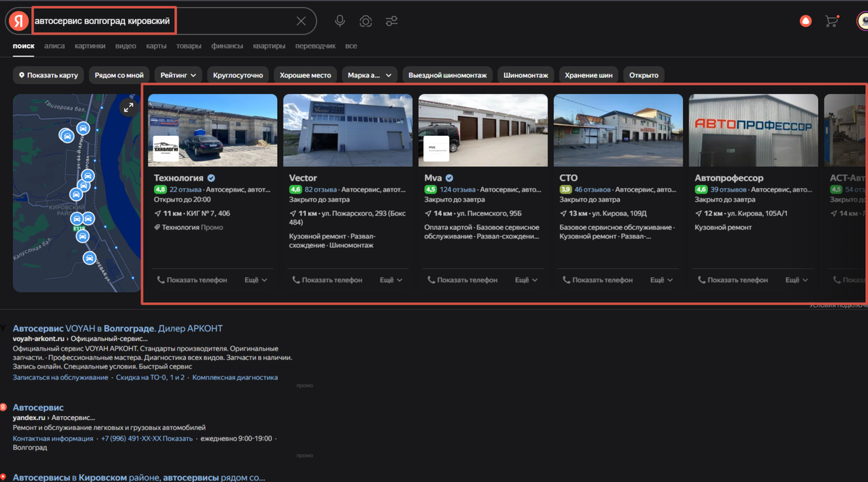Open the Автопрофессор photo

click(x=753, y=130)
